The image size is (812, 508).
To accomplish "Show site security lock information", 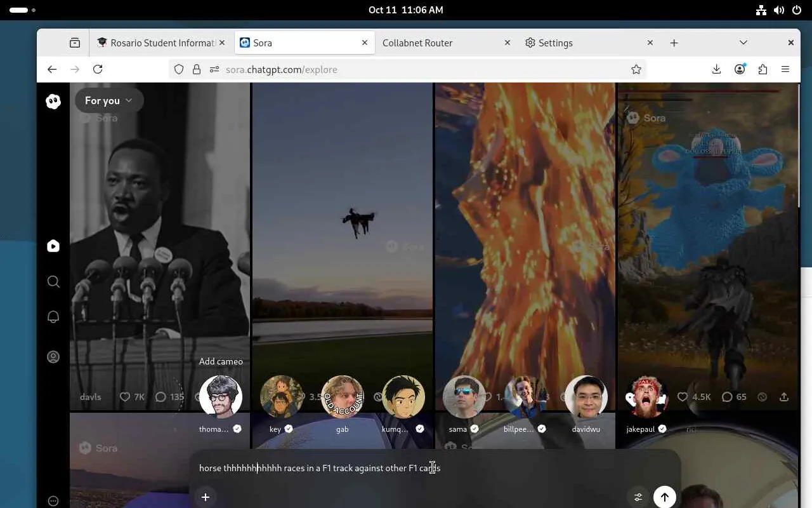I will click(x=197, y=69).
